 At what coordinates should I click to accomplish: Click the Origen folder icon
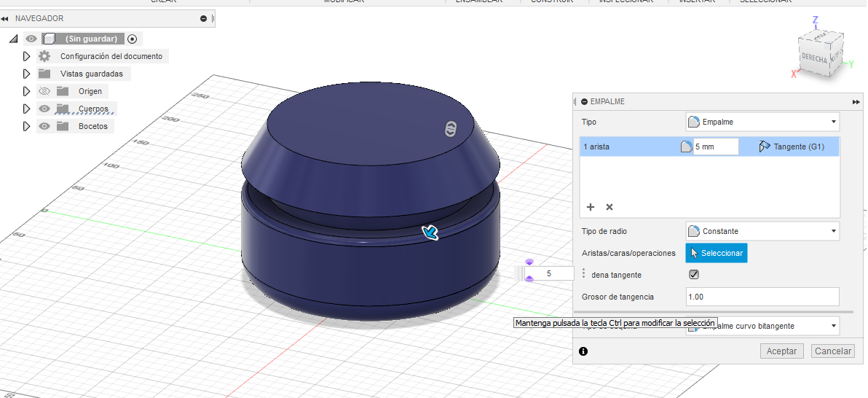(63, 91)
